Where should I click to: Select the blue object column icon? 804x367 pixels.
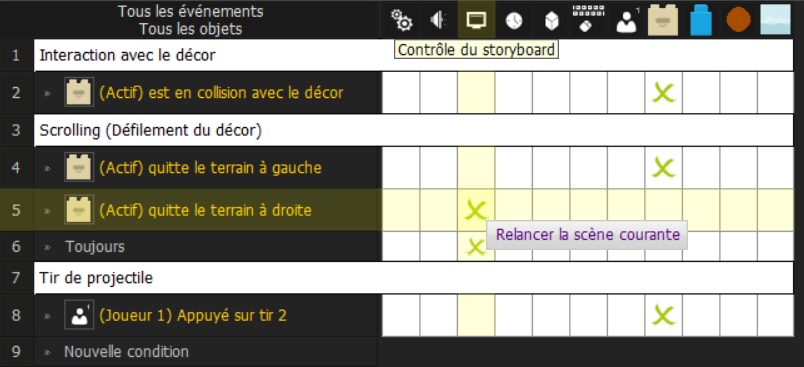click(x=701, y=20)
